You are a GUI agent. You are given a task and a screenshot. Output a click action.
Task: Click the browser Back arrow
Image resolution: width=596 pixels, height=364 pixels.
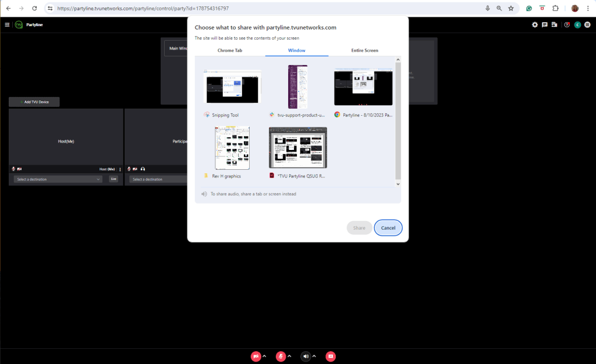(x=8, y=8)
